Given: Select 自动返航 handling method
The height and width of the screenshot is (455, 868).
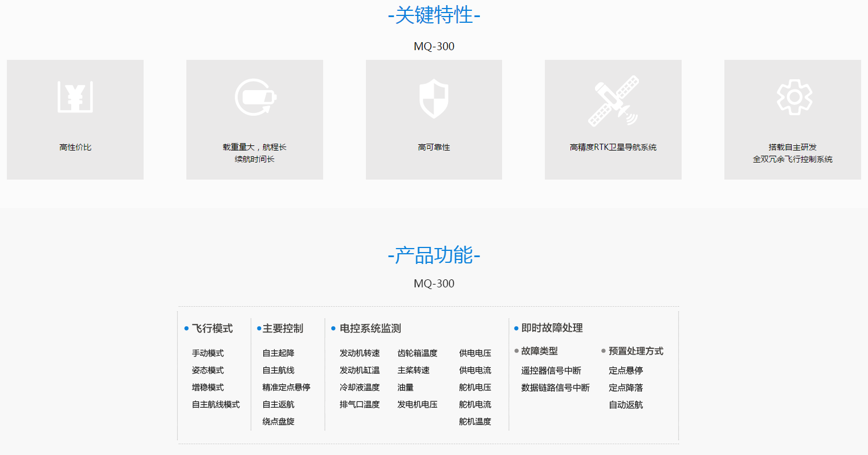Looking at the screenshot, I should (x=626, y=405).
